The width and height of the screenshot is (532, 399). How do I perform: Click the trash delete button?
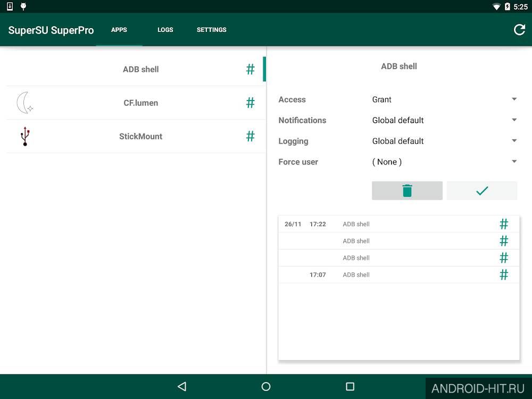click(407, 190)
